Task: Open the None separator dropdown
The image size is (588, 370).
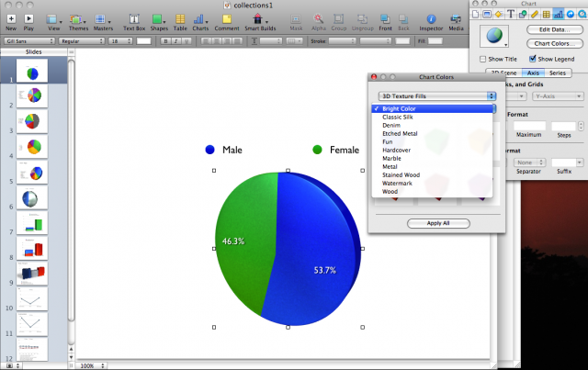Action: (529, 163)
